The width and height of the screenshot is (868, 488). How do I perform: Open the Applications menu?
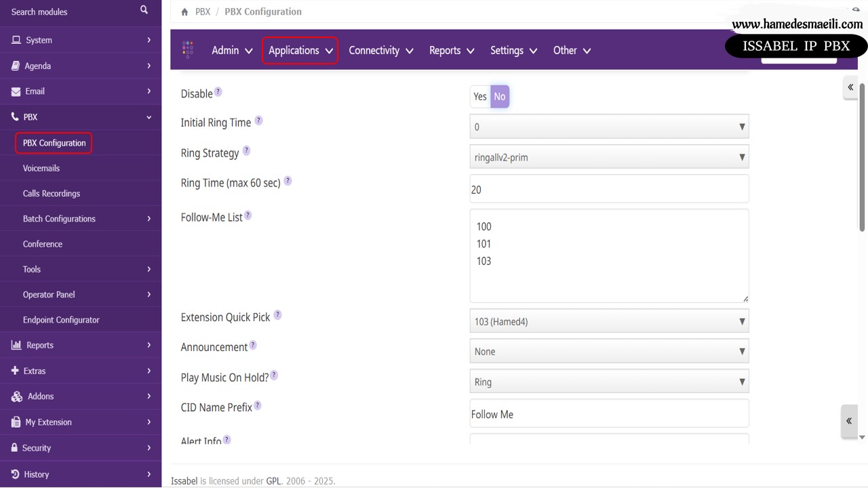point(300,51)
